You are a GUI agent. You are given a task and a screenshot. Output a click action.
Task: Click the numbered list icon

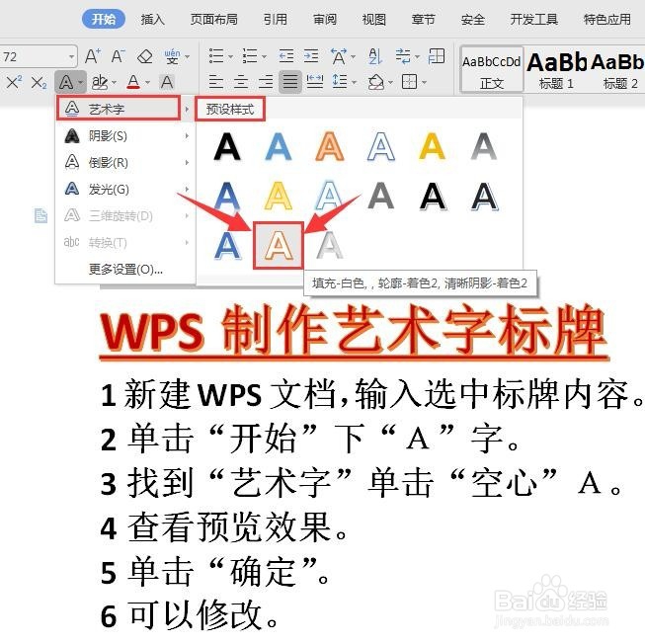pyautogui.click(x=249, y=56)
